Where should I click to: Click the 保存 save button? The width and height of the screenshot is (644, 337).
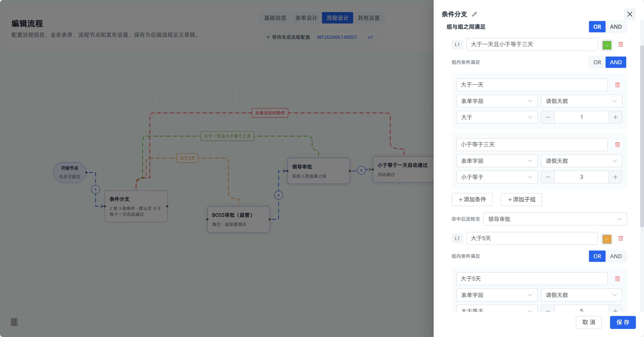tap(623, 322)
